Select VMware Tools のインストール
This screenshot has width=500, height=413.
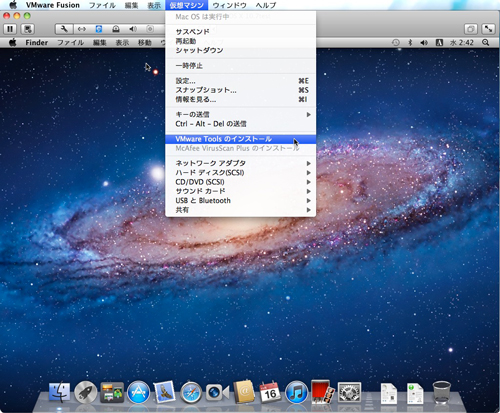240,139
